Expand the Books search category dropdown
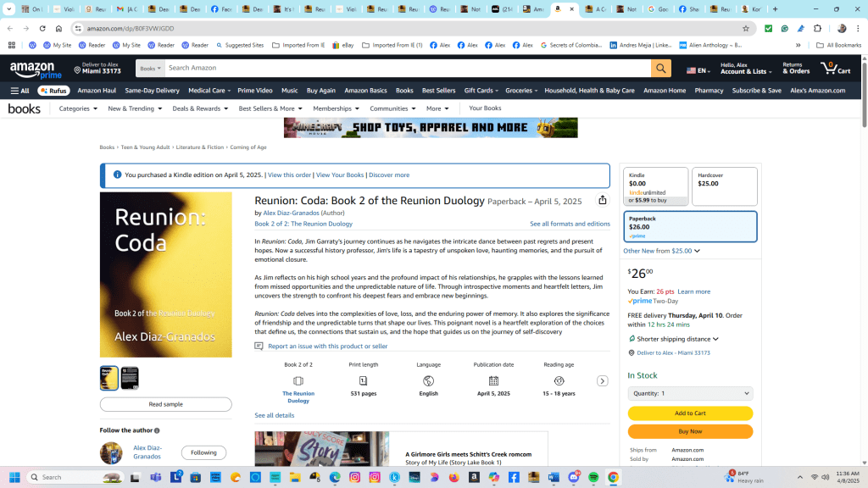The width and height of the screenshot is (868, 488). [149, 69]
